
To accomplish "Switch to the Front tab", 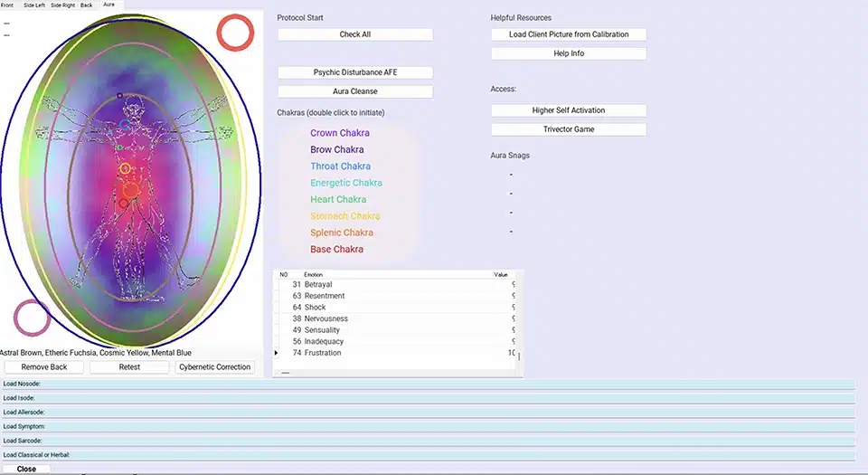I will click(7, 5).
